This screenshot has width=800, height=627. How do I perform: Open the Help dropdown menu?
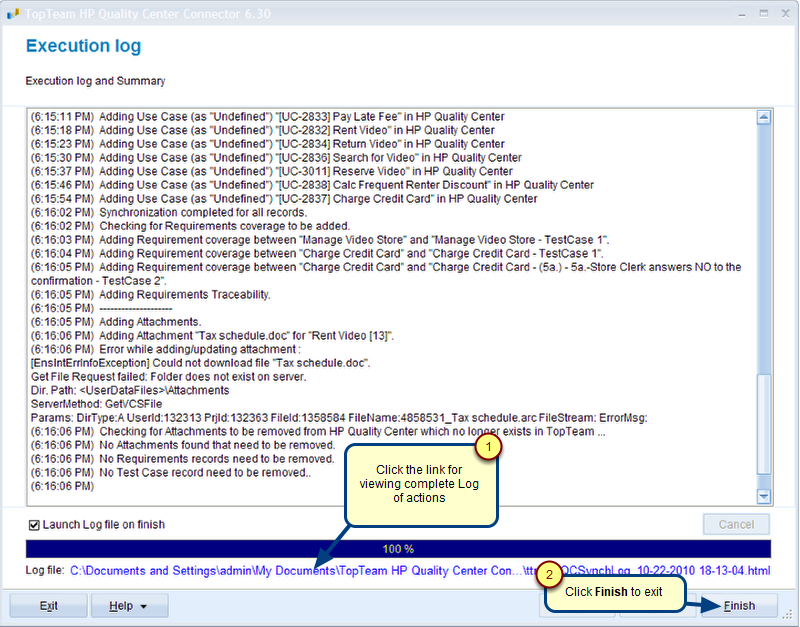pyautogui.click(x=129, y=606)
